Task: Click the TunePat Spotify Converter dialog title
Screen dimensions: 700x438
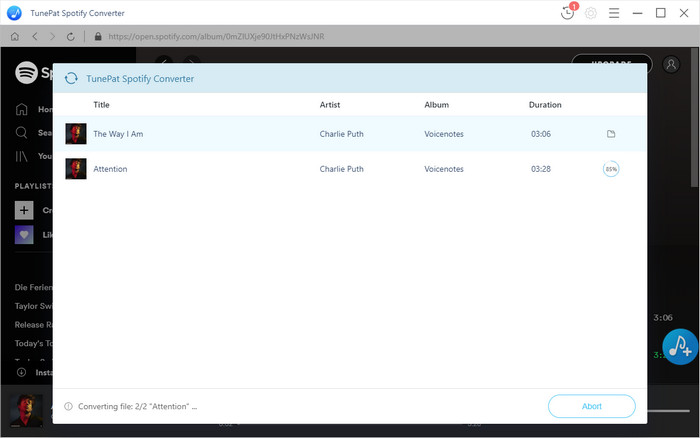Action: (x=140, y=79)
